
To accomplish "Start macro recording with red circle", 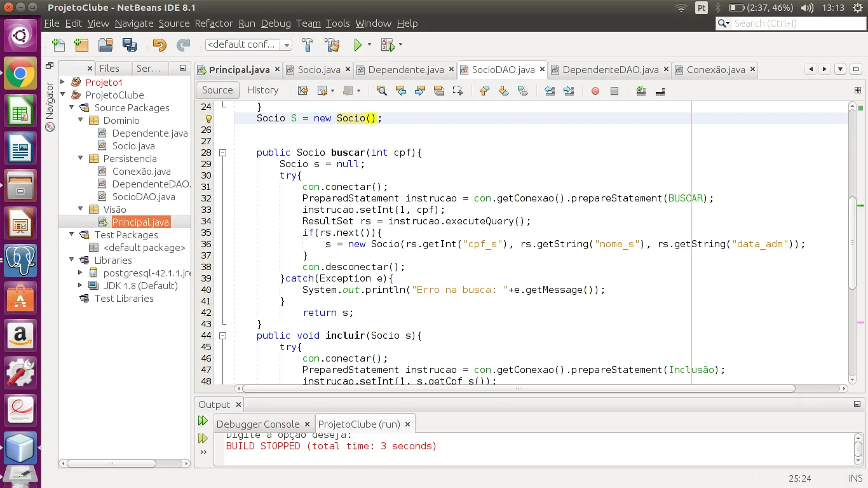I will [595, 91].
